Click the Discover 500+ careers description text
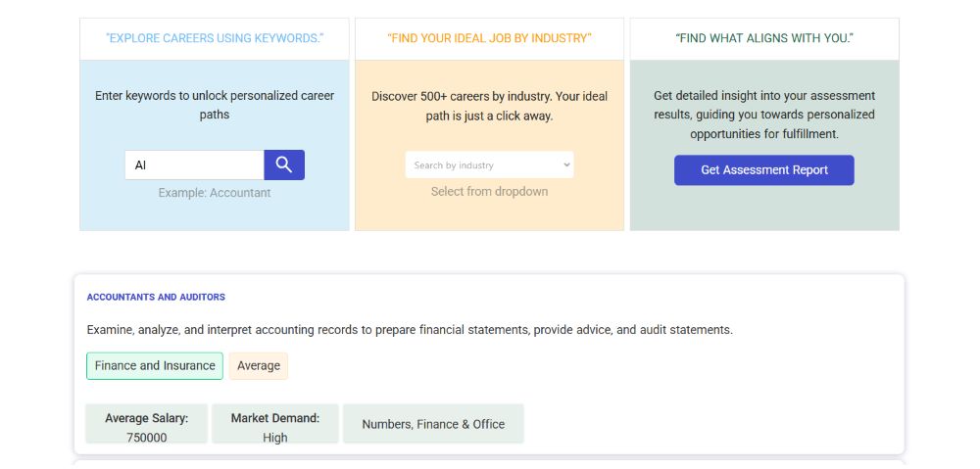The height and width of the screenshot is (469, 980). tap(489, 106)
